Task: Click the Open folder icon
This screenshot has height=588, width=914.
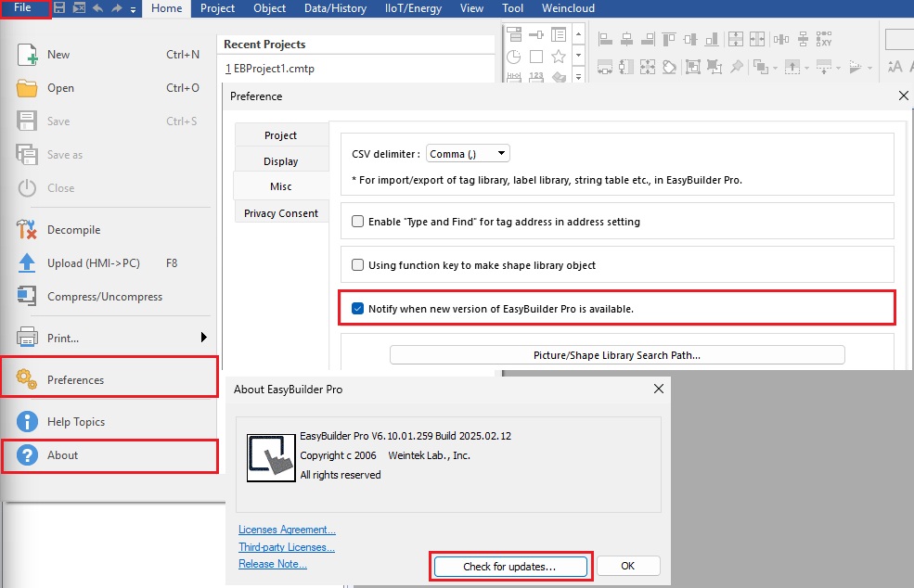Action: click(x=28, y=88)
